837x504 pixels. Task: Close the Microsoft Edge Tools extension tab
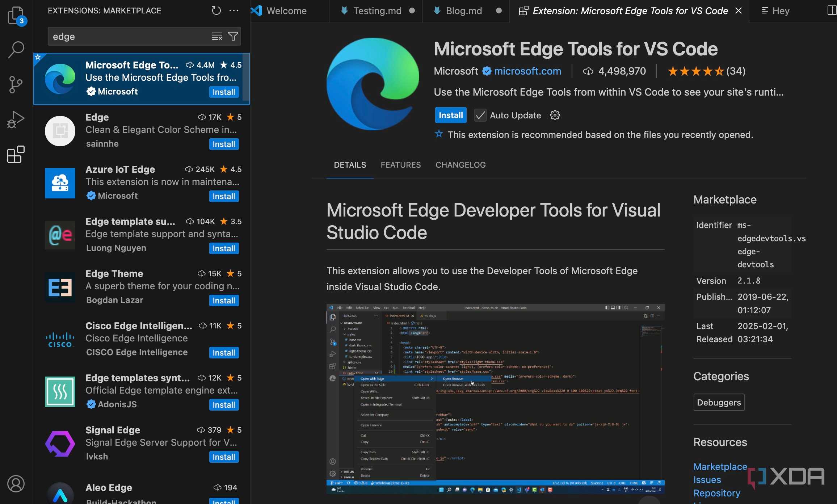(x=739, y=11)
